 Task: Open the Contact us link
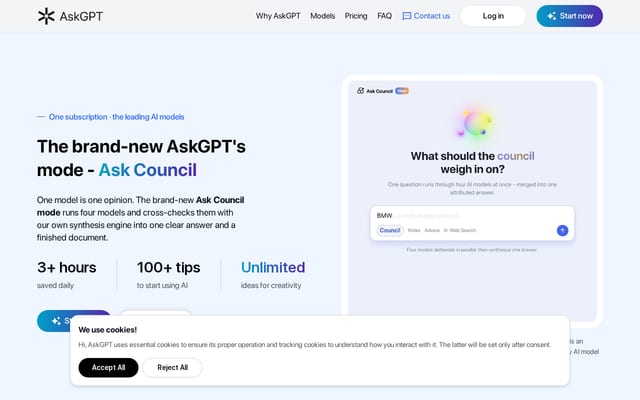coord(426,16)
